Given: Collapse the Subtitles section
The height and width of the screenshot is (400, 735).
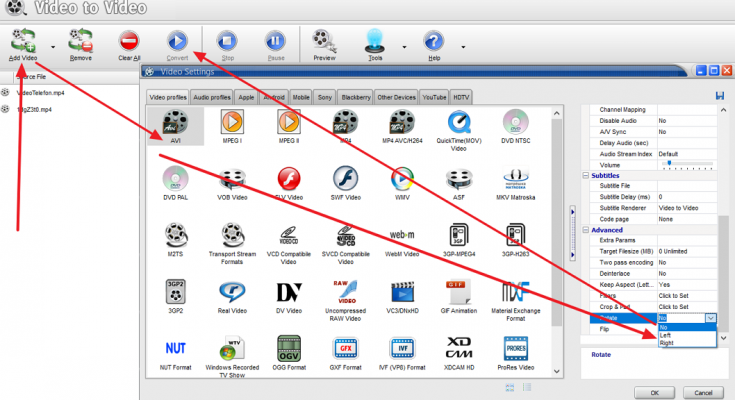Looking at the screenshot, I should click(x=585, y=175).
